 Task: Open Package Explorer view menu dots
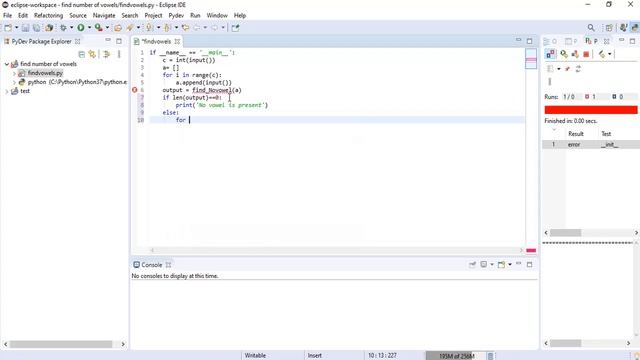coord(119,54)
